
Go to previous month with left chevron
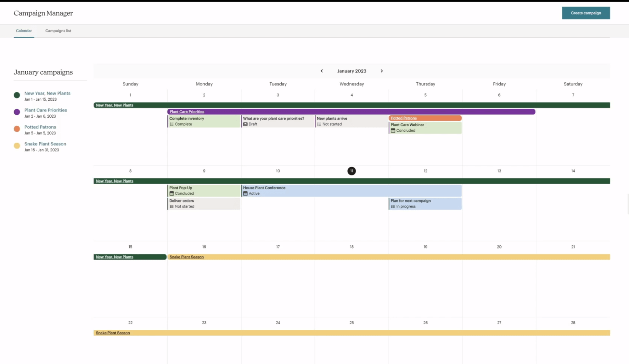coord(322,71)
